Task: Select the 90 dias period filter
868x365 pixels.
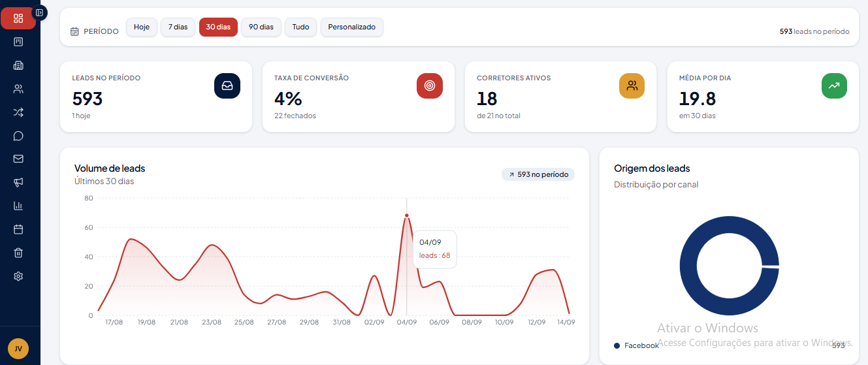Action: tap(261, 27)
